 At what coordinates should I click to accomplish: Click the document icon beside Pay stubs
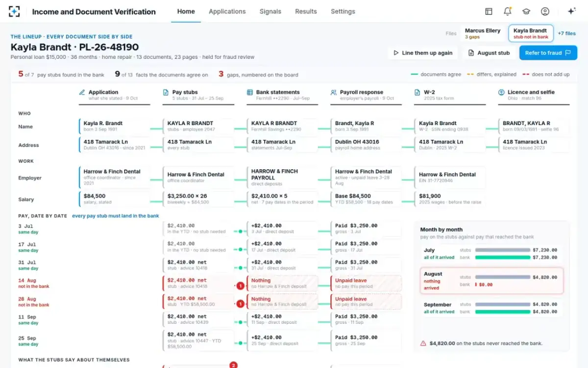point(166,92)
